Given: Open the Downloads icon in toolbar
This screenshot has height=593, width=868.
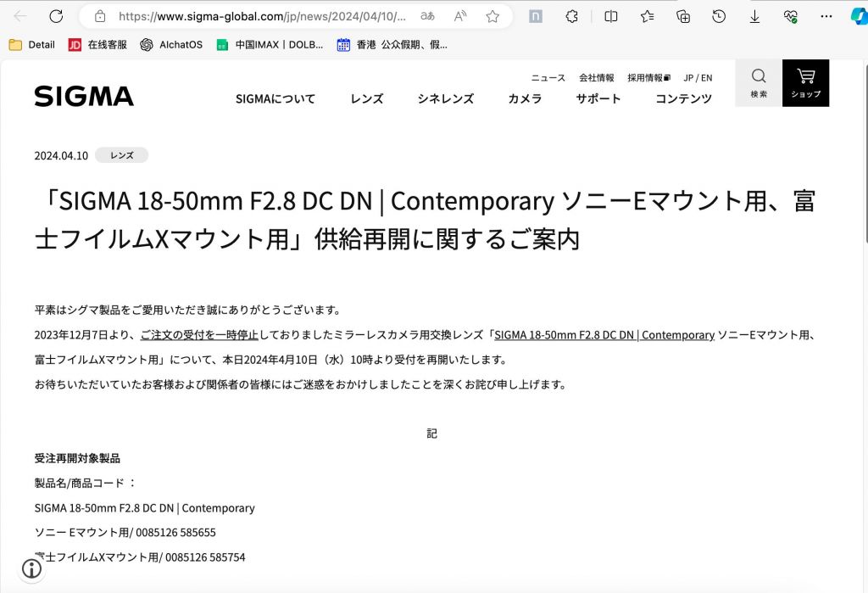Looking at the screenshot, I should tap(755, 15).
